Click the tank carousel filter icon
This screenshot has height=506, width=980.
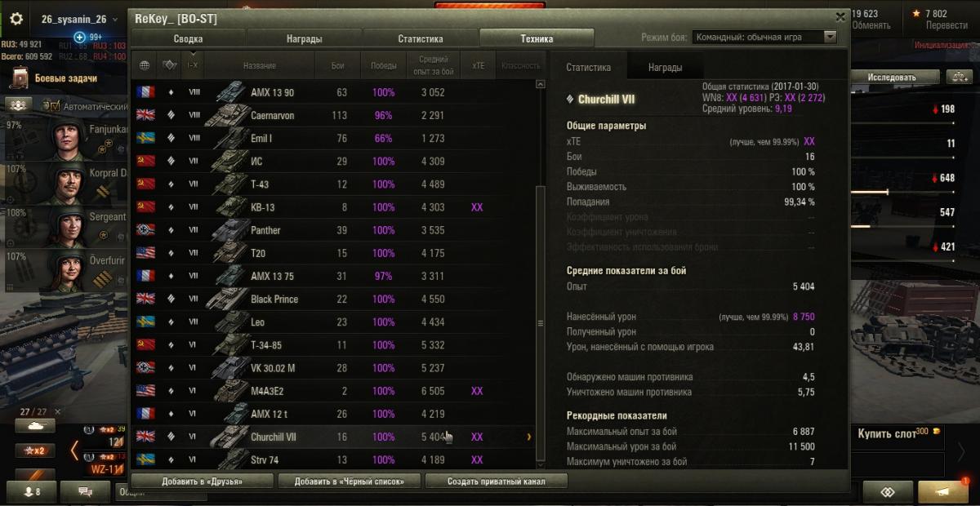(x=35, y=425)
